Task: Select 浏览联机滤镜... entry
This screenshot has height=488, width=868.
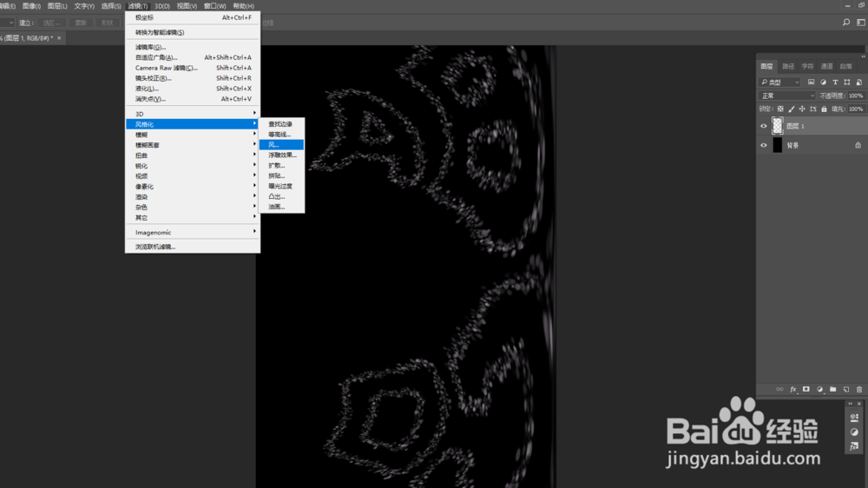Action: [x=193, y=247]
